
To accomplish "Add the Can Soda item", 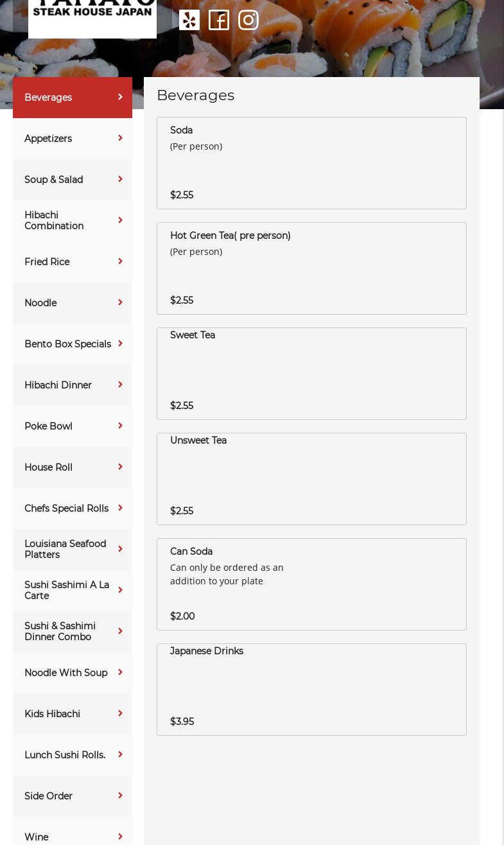I will click(311, 584).
